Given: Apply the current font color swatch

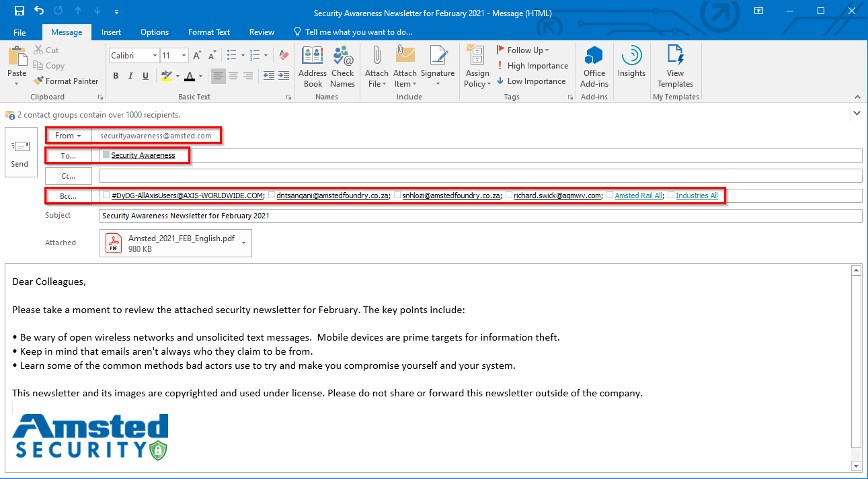Looking at the screenshot, I should pos(190,76).
